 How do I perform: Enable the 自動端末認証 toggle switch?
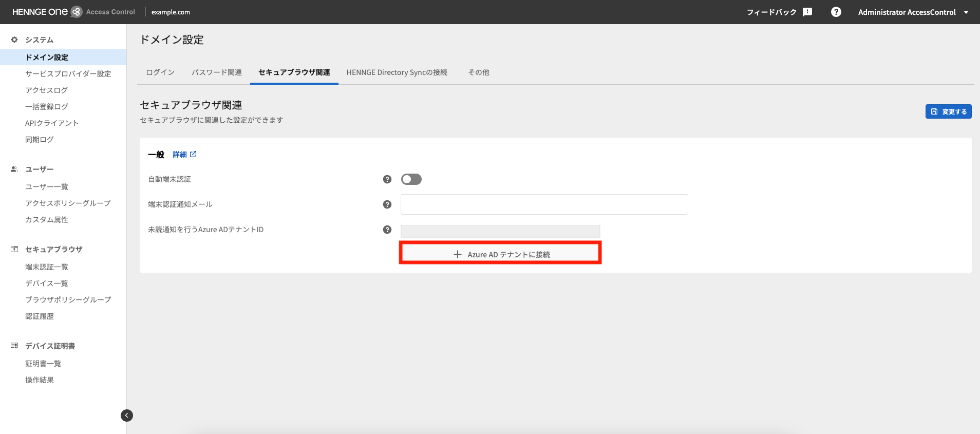tap(411, 179)
